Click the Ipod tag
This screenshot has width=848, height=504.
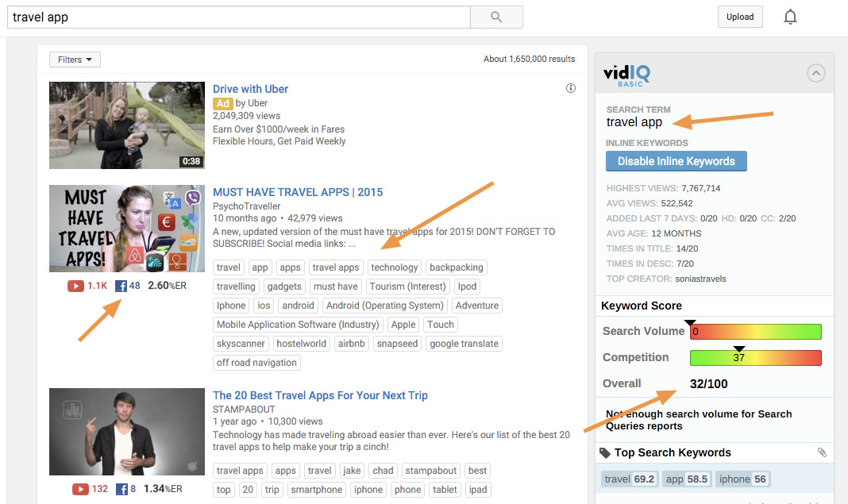[x=467, y=286]
